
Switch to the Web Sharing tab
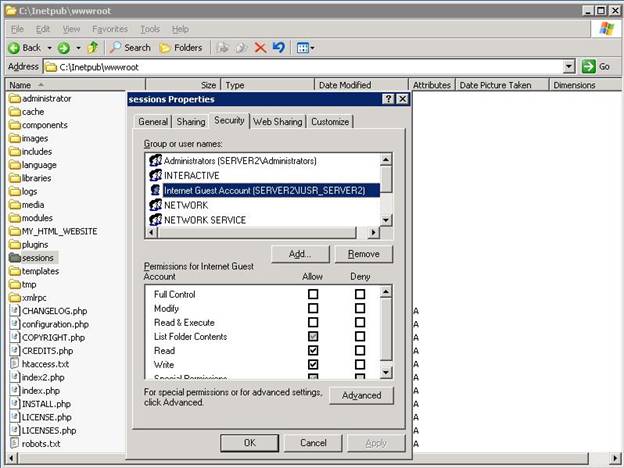point(278,122)
